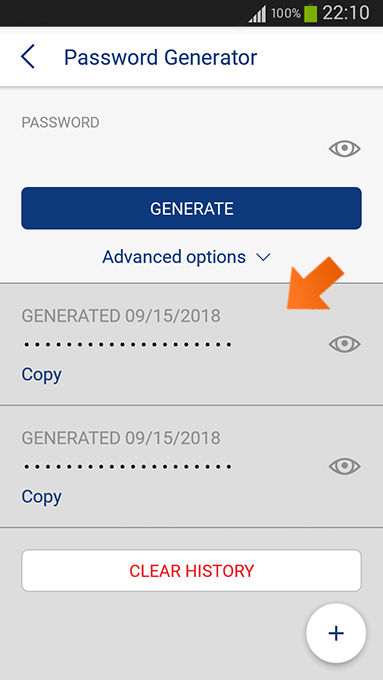Viewport: 383px width, 680px height.
Task: Open the Advanced options text link
Action: [x=174, y=257]
